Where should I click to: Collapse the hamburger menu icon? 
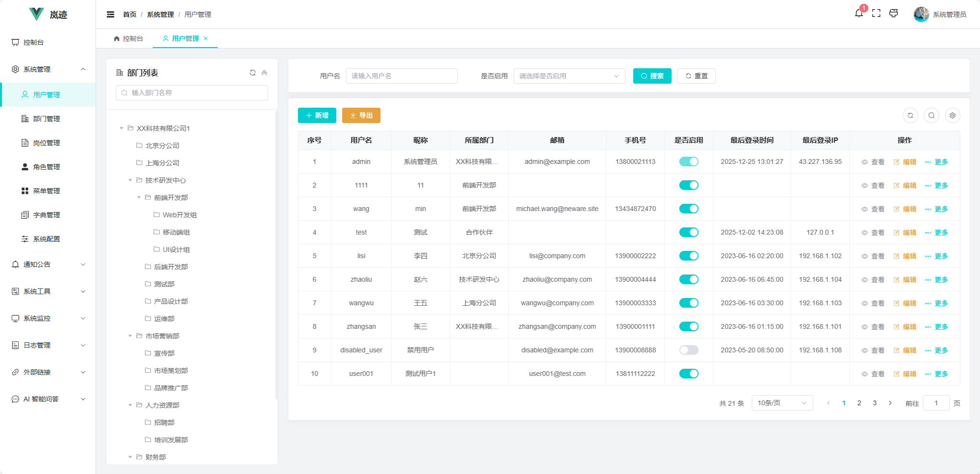click(x=110, y=14)
